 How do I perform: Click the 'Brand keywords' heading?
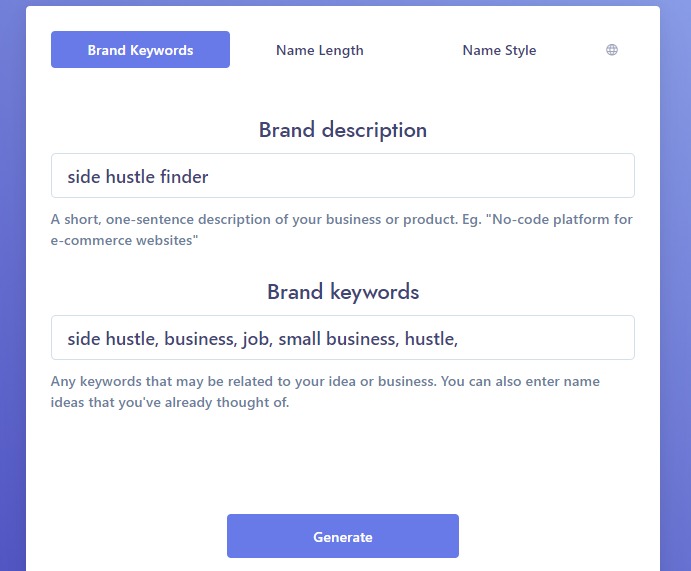coord(343,292)
